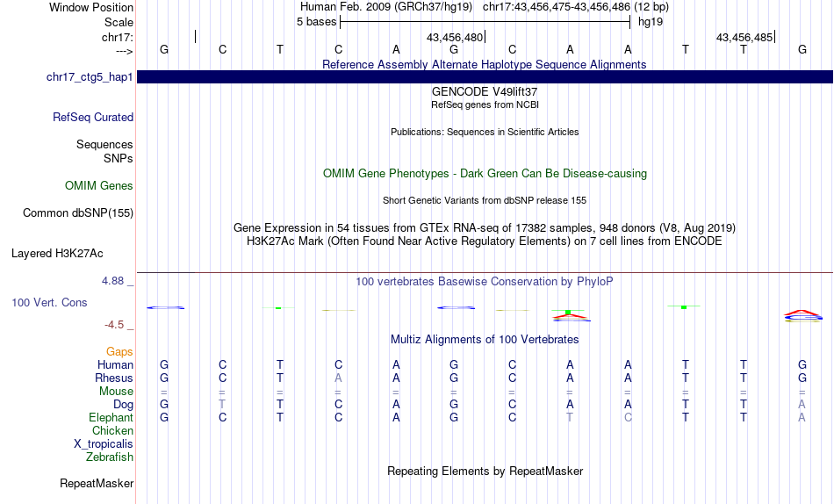
Task: Click the GENCODE V49lift37 track title
Action: 485,91
